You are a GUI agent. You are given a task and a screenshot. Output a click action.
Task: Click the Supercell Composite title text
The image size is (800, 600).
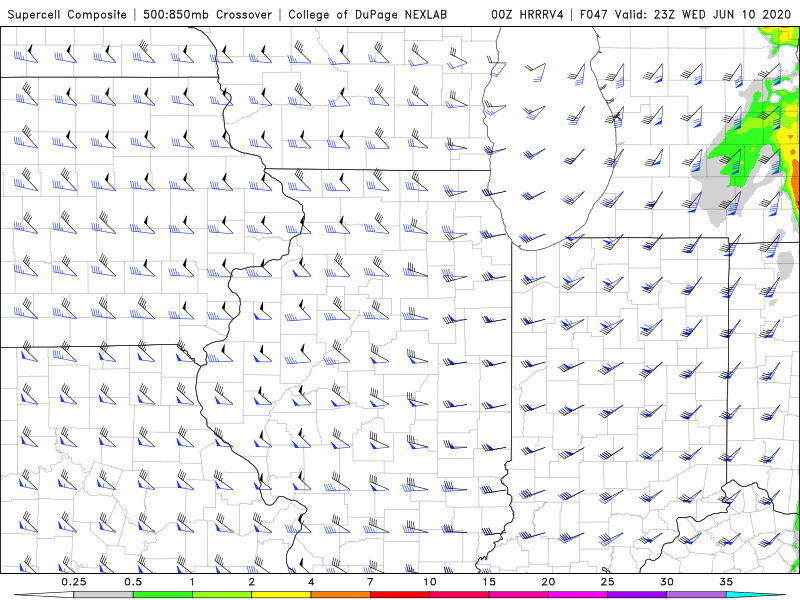coord(67,15)
